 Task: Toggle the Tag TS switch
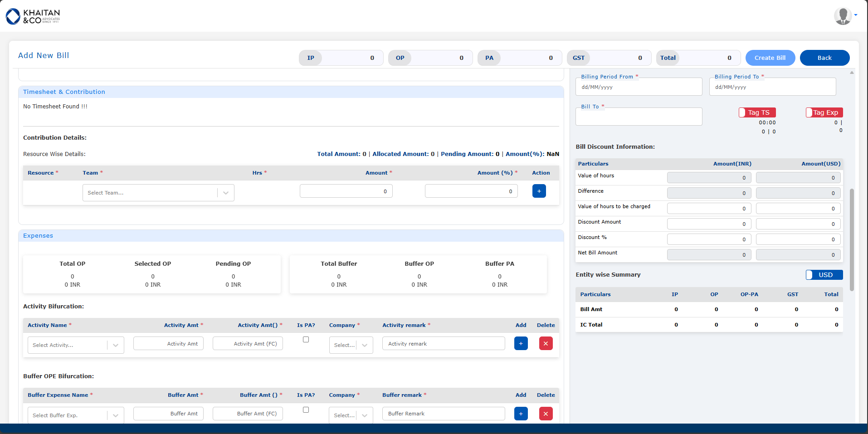(757, 112)
